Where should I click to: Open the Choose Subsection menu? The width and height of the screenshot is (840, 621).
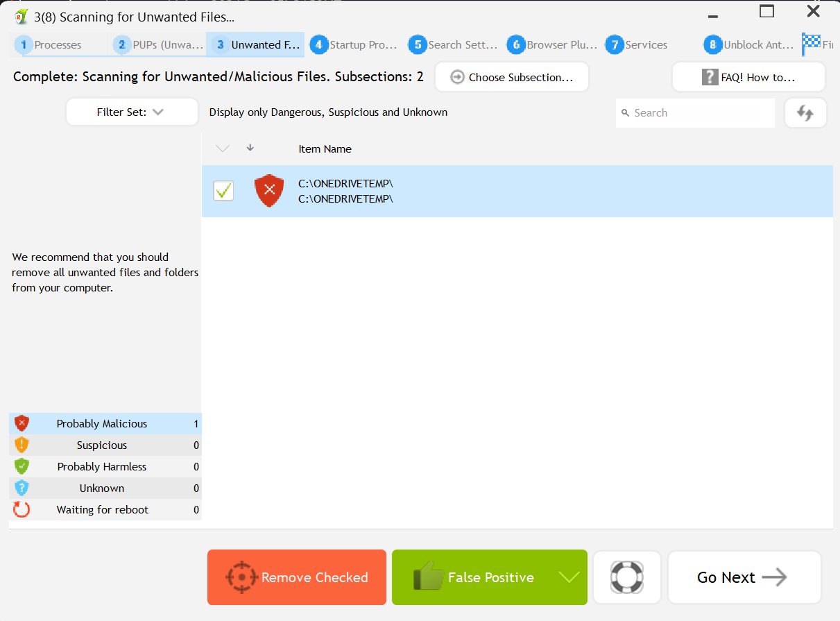coord(512,77)
